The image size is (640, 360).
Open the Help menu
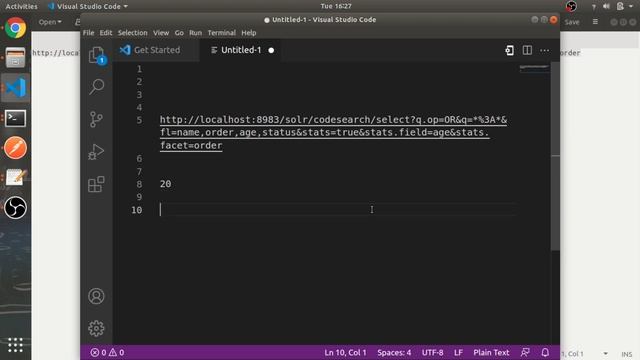249,33
